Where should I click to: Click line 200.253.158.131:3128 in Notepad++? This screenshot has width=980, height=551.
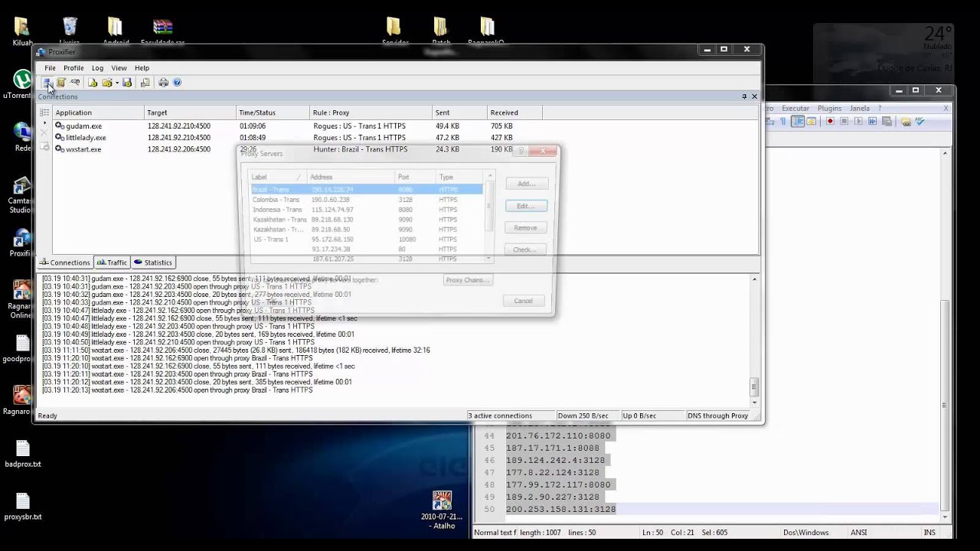560,509
